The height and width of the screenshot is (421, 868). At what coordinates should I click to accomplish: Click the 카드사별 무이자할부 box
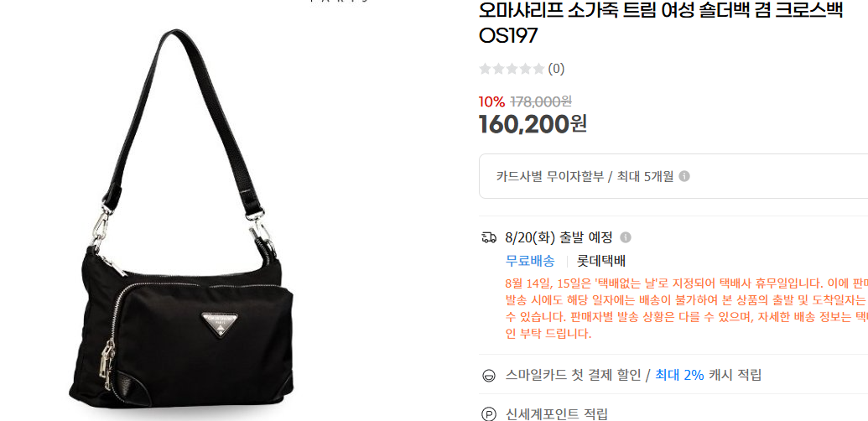point(673,176)
